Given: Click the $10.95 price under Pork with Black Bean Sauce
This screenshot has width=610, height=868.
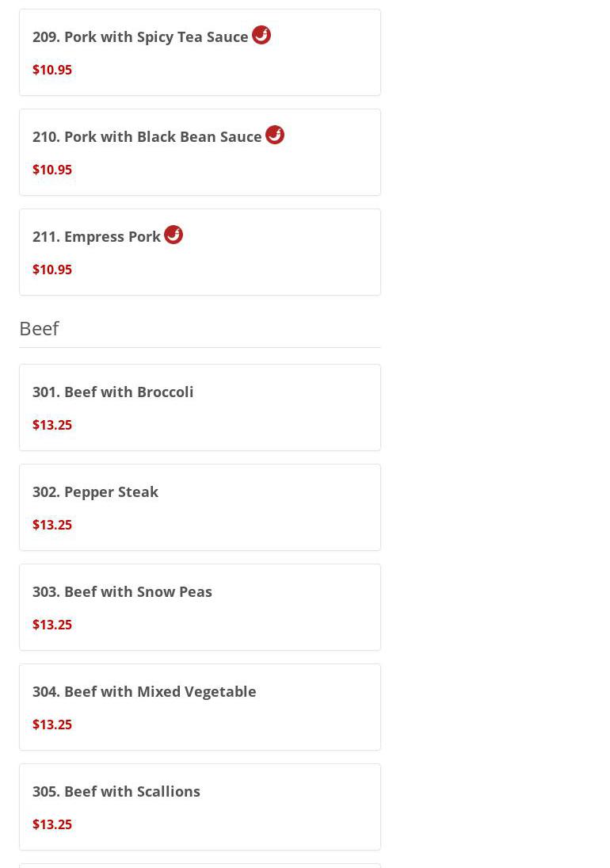Looking at the screenshot, I should [52, 170].
